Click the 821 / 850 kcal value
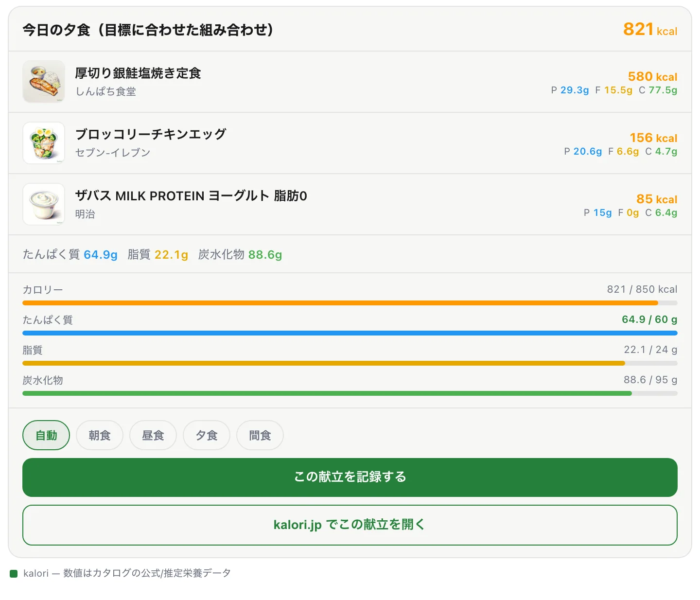Image resolution: width=700 pixels, height=600 pixels. 642,289
